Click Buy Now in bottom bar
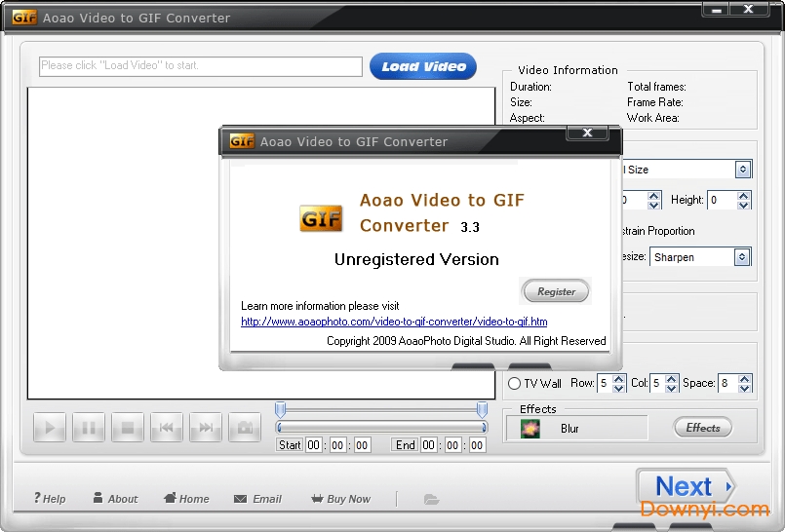The image size is (785, 532). (x=340, y=499)
